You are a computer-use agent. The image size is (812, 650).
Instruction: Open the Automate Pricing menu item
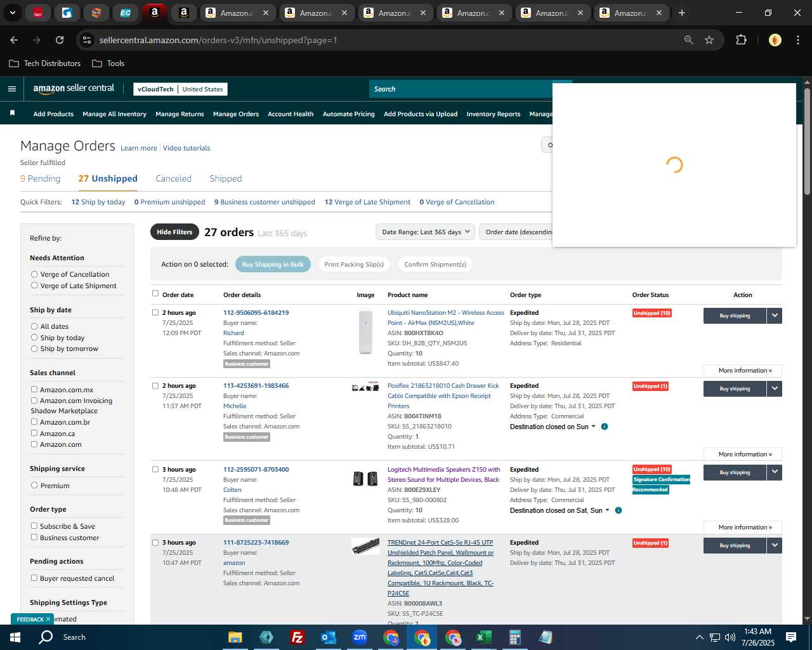pyautogui.click(x=348, y=114)
